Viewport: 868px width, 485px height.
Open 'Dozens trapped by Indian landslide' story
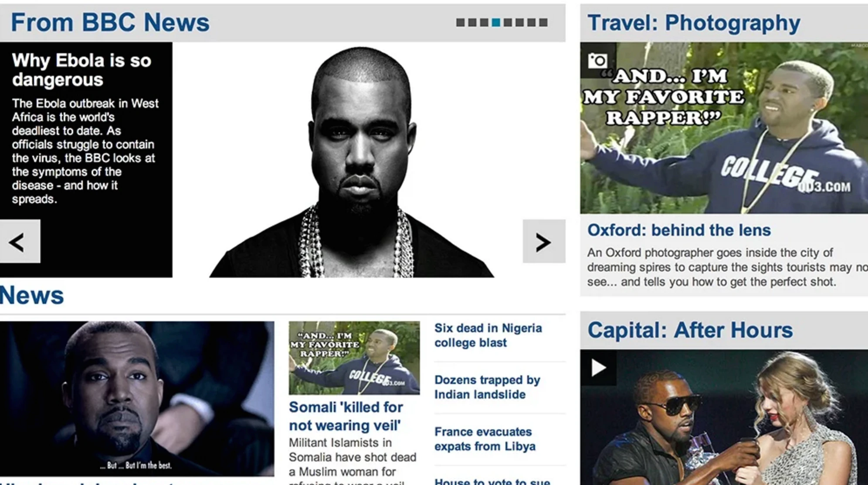(x=487, y=387)
